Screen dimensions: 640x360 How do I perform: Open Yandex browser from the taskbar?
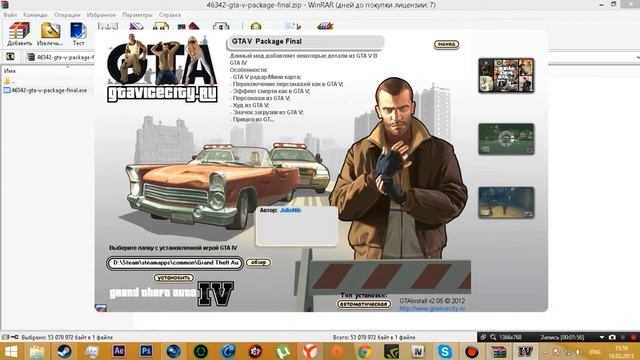(310, 351)
